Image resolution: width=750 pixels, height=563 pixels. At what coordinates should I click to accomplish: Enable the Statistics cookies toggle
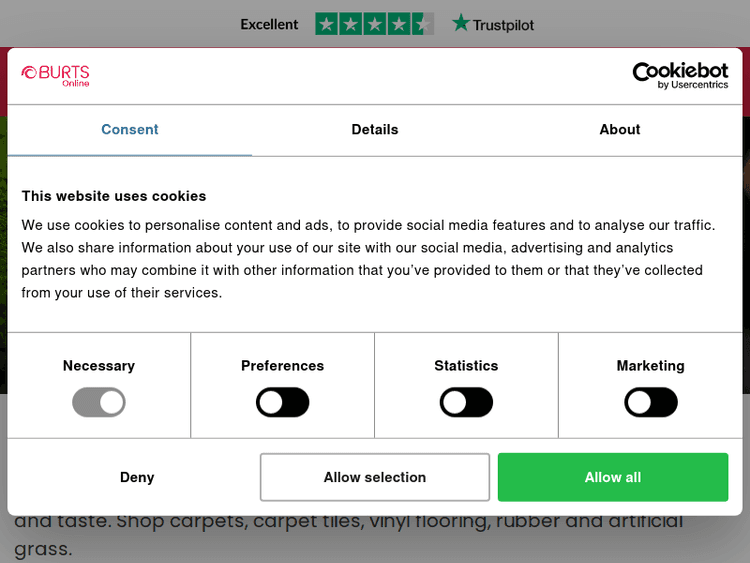pyautogui.click(x=466, y=403)
